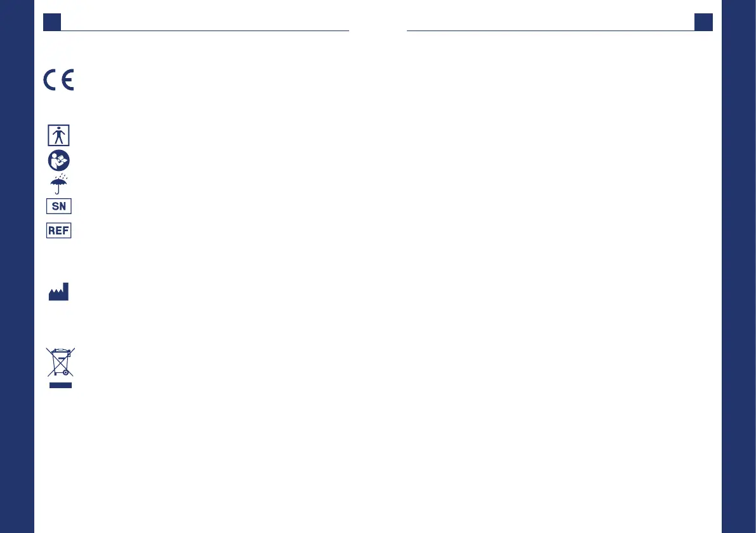Click the small wheel on the crossed-out bin
The height and width of the screenshot is (533, 756).
point(65,373)
